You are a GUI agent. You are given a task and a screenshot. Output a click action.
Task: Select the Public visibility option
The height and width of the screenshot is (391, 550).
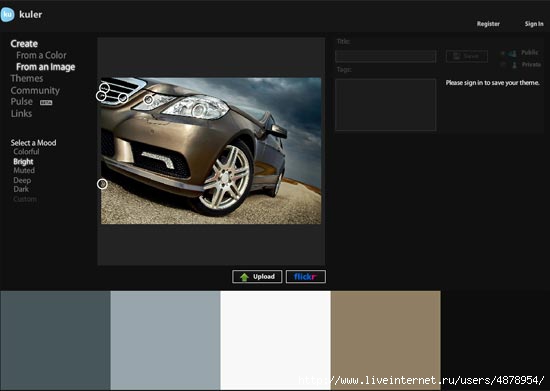(x=520, y=53)
